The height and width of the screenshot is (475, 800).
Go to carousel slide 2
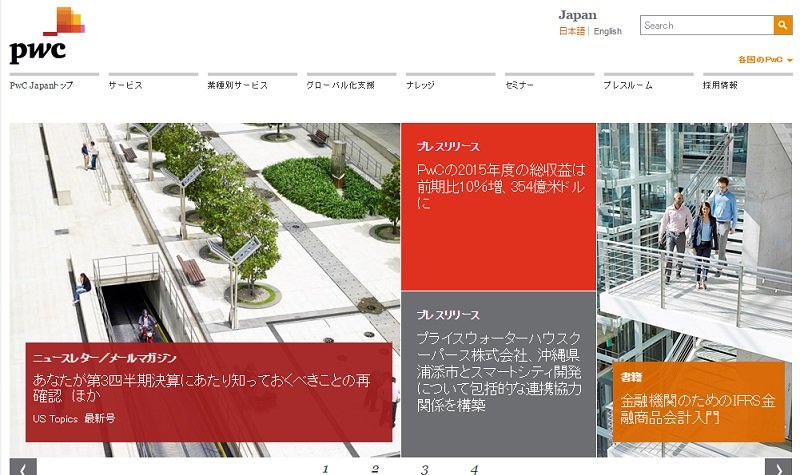(x=375, y=469)
